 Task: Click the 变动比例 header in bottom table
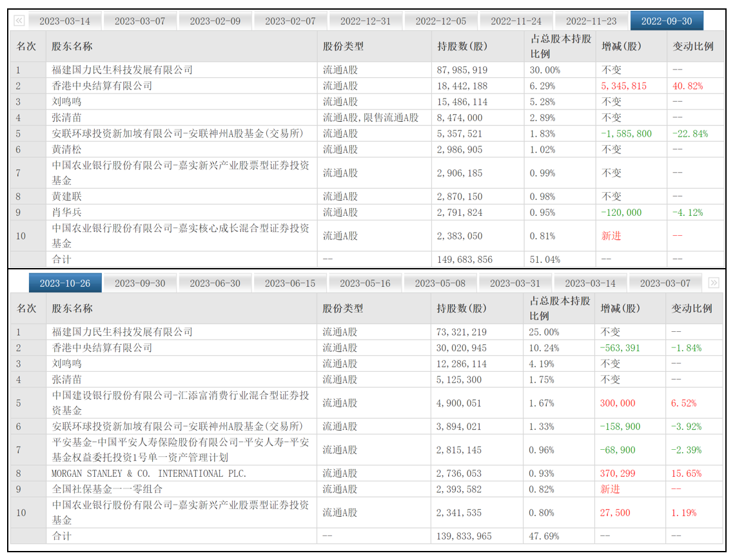[x=691, y=308]
